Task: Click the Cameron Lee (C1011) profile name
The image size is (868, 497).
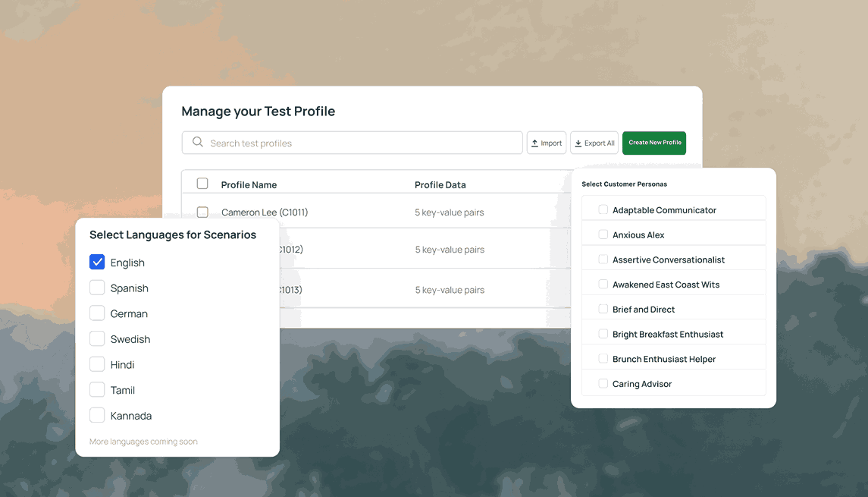Action: [x=265, y=212]
